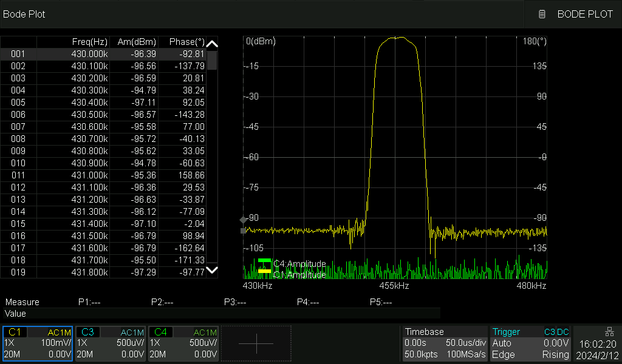Open the BODE PLOT menu icon
Viewport: 622px width, 364px height.
click(542, 15)
